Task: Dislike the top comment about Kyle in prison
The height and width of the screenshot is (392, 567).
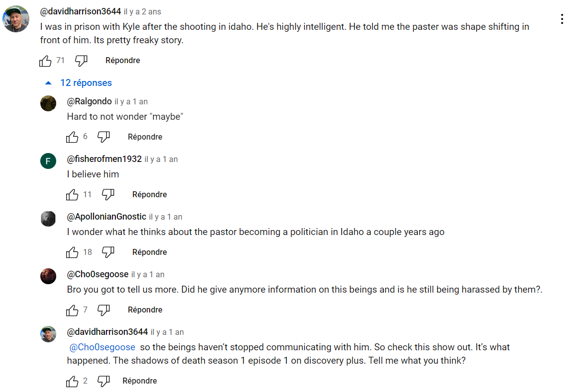Action: click(81, 61)
